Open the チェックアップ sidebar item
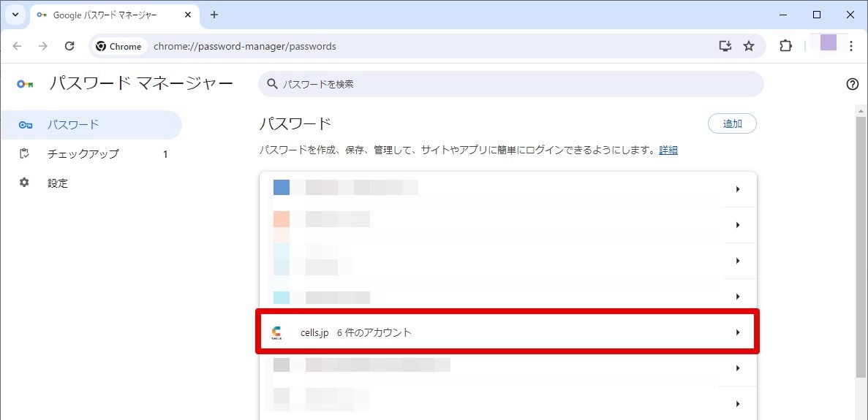 click(91, 154)
